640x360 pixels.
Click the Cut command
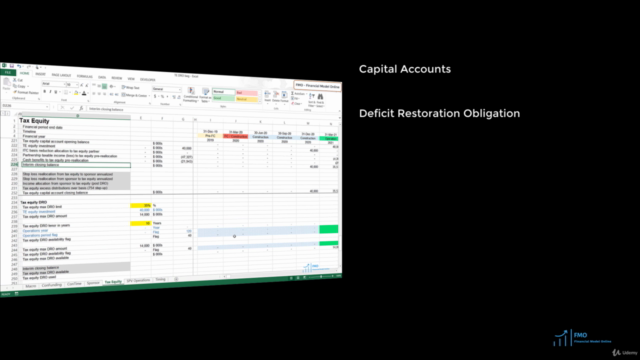[x=18, y=80]
